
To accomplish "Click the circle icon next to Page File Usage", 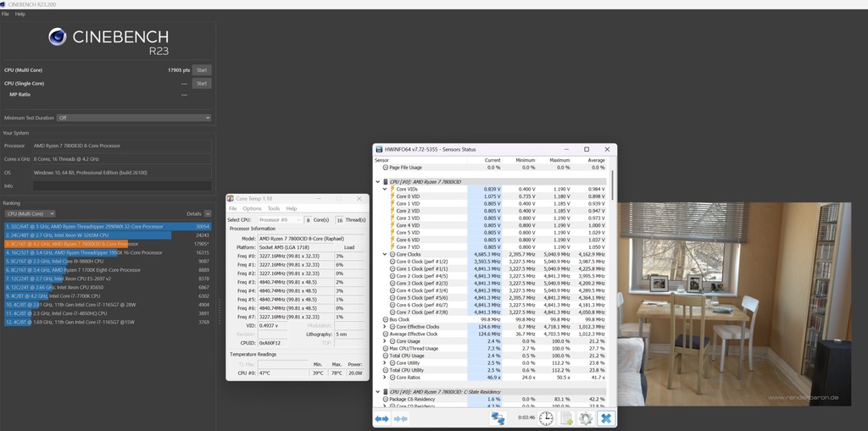I will (x=386, y=167).
